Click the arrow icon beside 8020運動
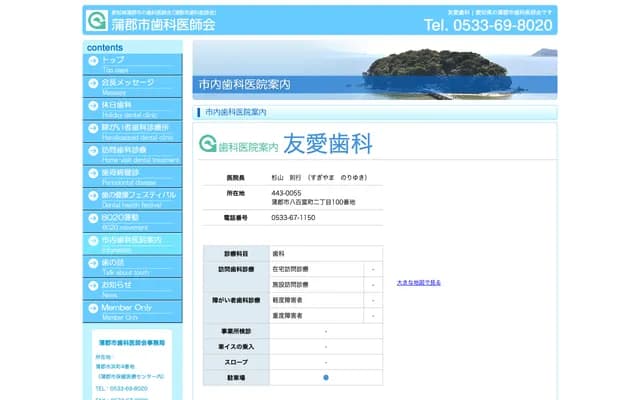This screenshot has height=400, width=640. tap(92, 217)
